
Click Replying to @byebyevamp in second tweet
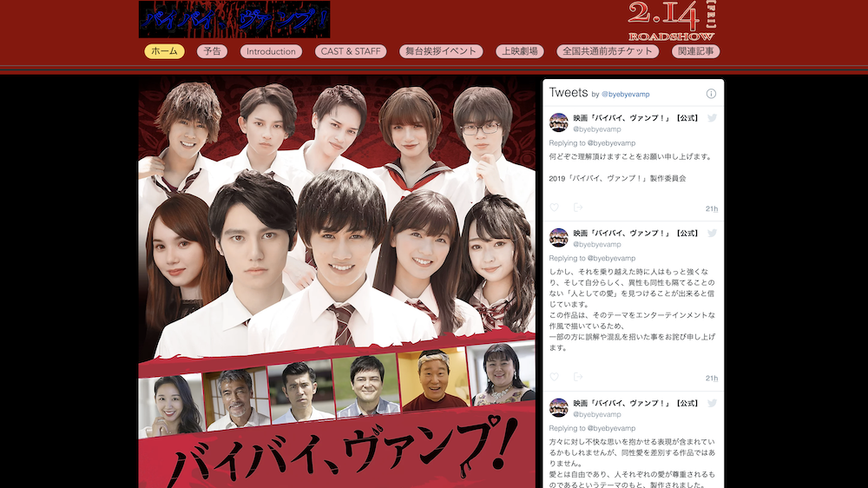coord(592,258)
